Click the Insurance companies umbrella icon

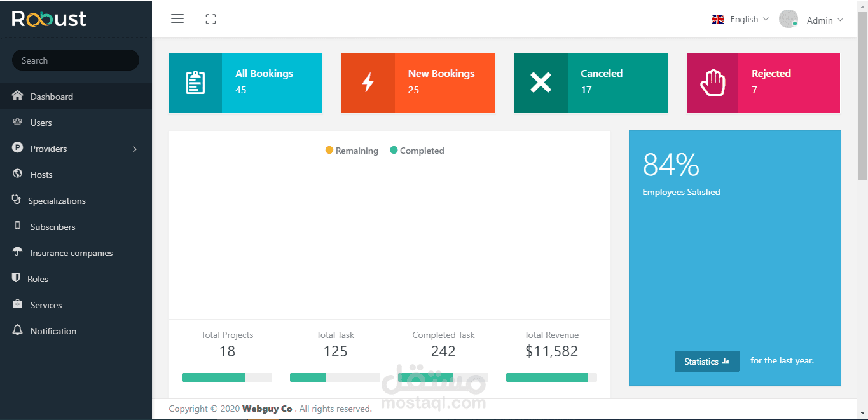click(x=18, y=252)
